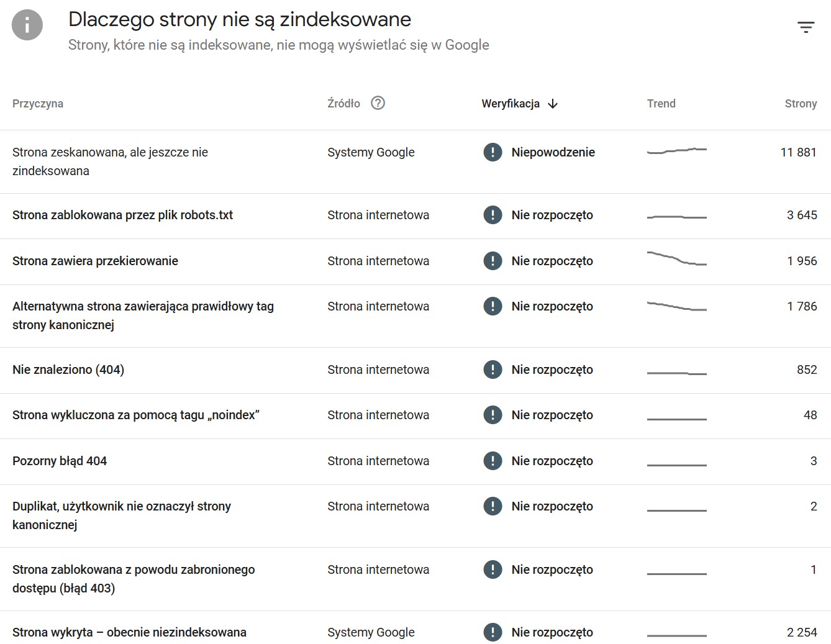Click warning icon in robots.txt row

click(493, 215)
